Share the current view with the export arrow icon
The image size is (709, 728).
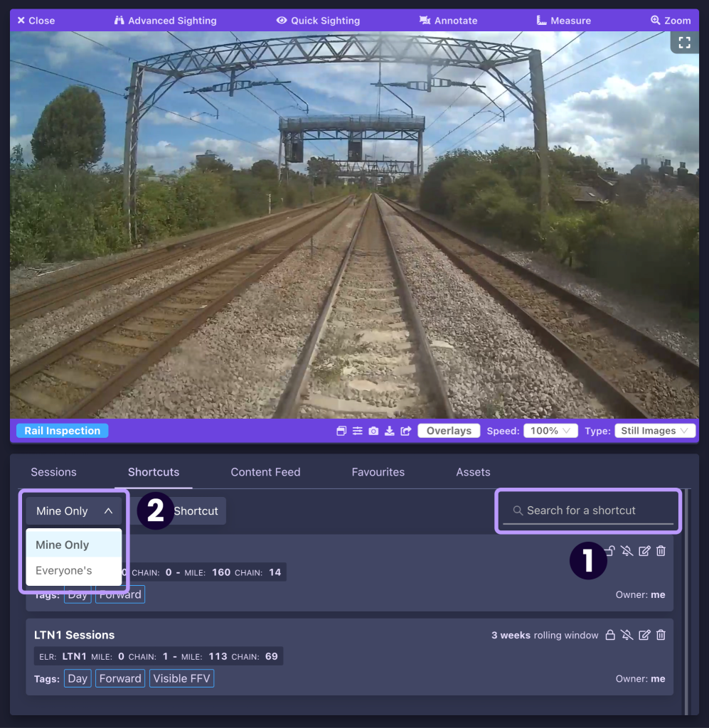click(406, 431)
